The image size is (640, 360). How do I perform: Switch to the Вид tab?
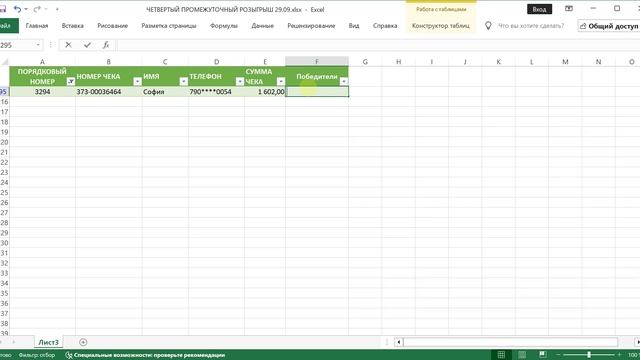[x=354, y=26]
